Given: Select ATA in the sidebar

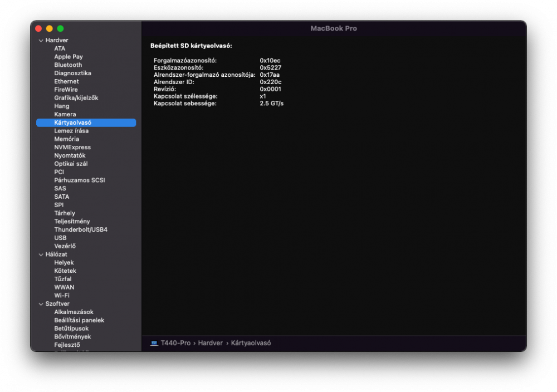Looking at the screenshot, I should [x=60, y=48].
